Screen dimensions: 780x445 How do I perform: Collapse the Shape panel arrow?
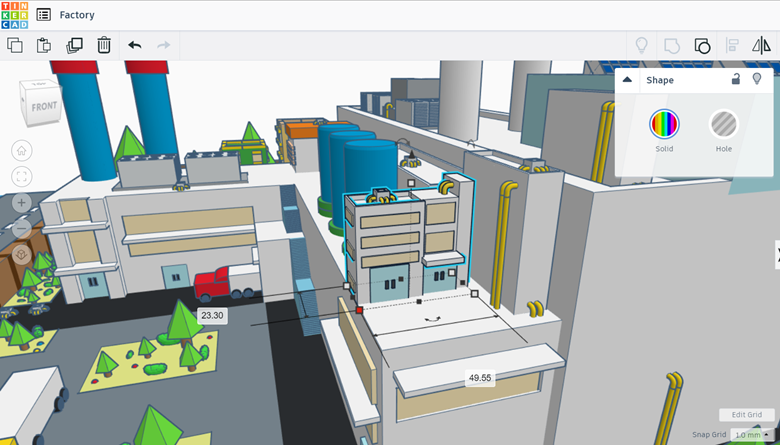pos(627,80)
